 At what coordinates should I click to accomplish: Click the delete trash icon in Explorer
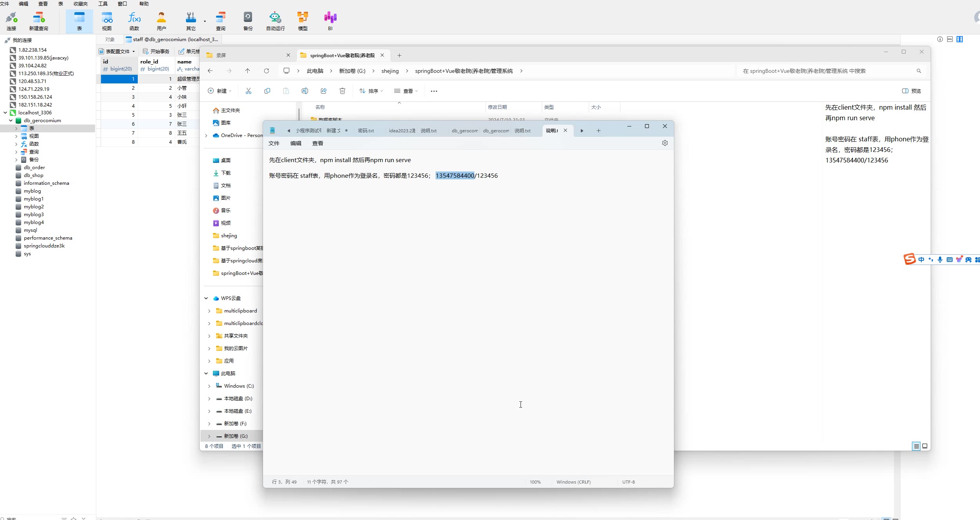pos(342,91)
